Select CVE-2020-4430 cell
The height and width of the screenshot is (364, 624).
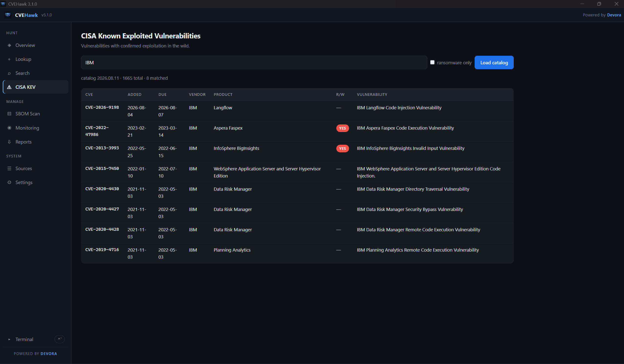102,189
